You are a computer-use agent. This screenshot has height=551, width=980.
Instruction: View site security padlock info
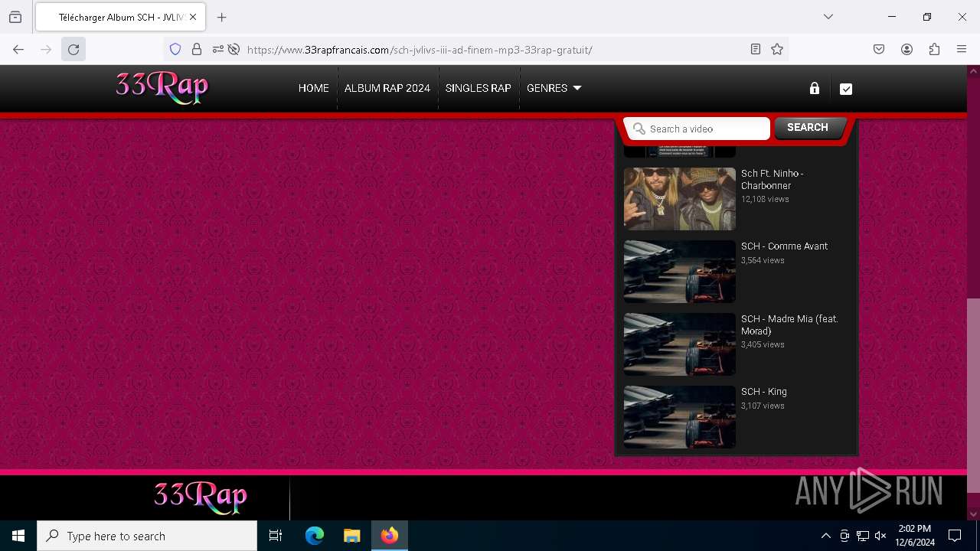197,50
